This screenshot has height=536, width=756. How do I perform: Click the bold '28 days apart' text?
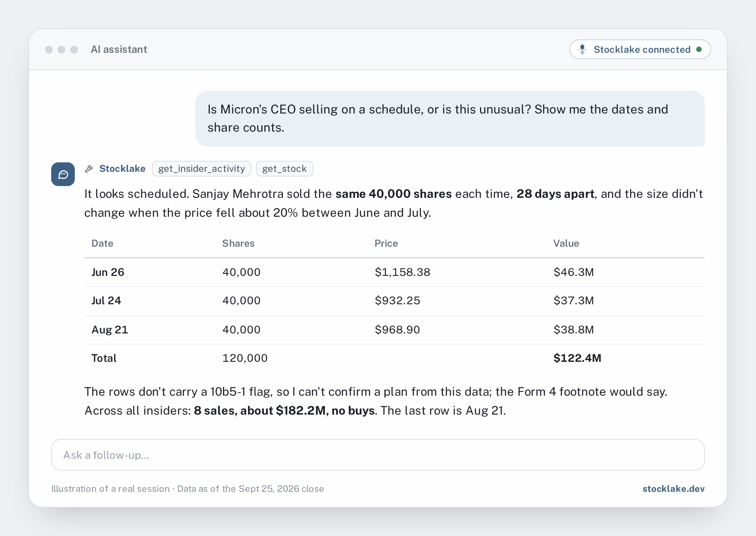(x=555, y=194)
